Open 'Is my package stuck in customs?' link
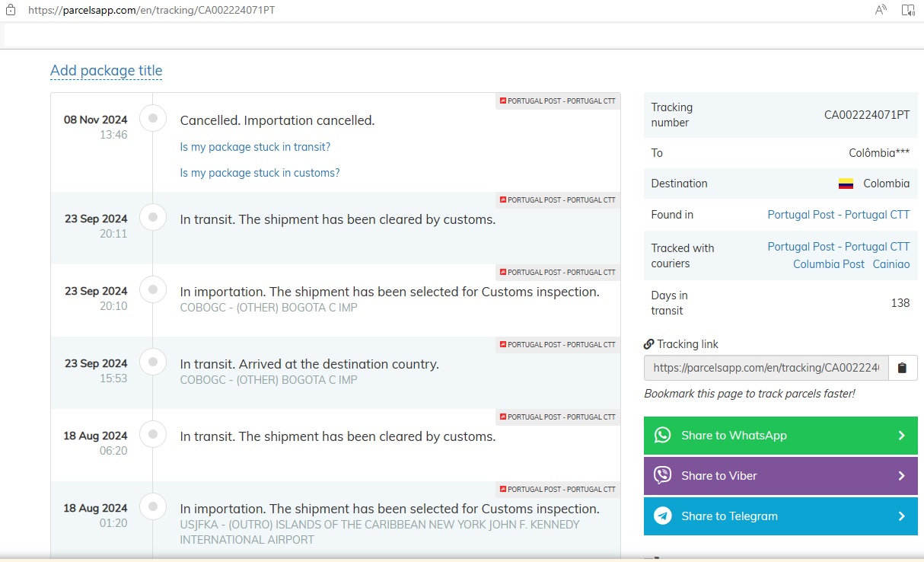Image resolution: width=924 pixels, height=562 pixels. coord(260,173)
